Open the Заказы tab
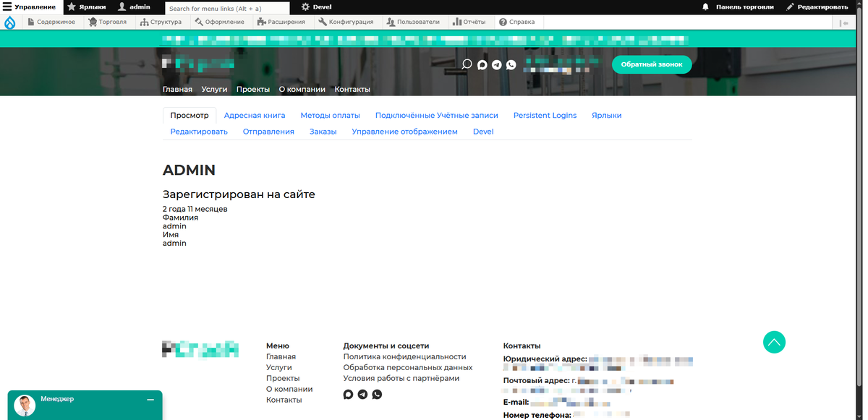The width and height of the screenshot is (868, 420). click(x=323, y=131)
